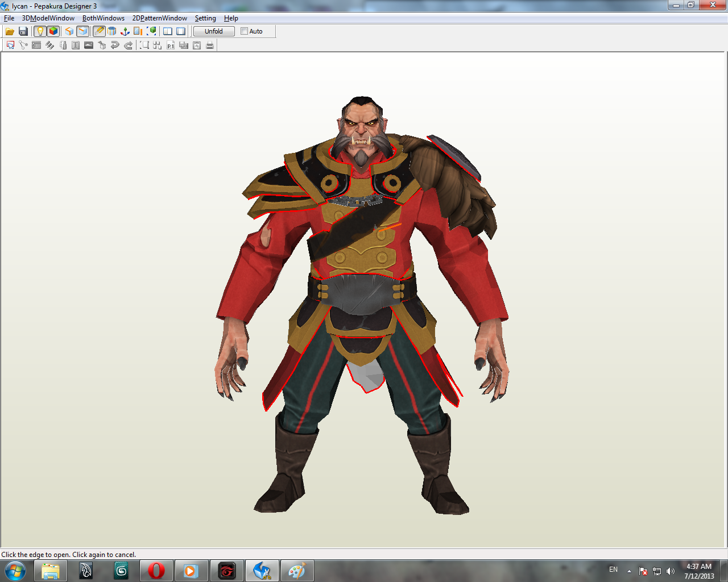Viewport: 728px width, 582px height.
Task: Toggle the light bulb shading mode
Action: coord(40,31)
